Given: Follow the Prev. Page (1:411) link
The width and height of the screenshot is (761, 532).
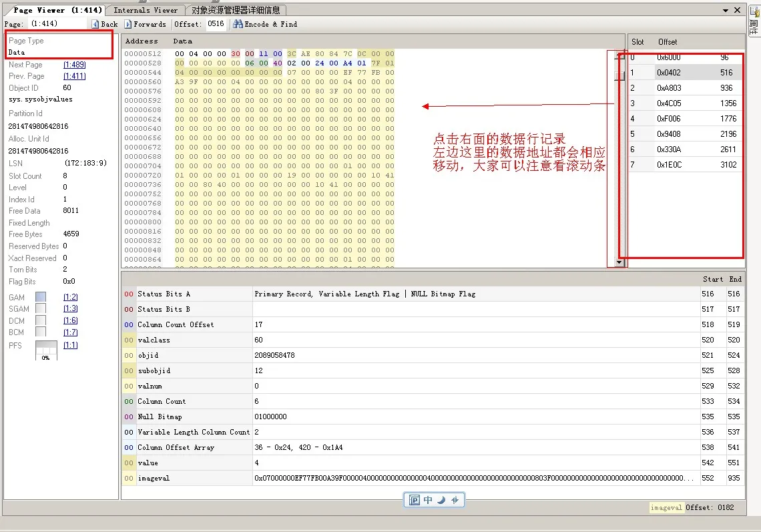Looking at the screenshot, I should tap(74, 76).
